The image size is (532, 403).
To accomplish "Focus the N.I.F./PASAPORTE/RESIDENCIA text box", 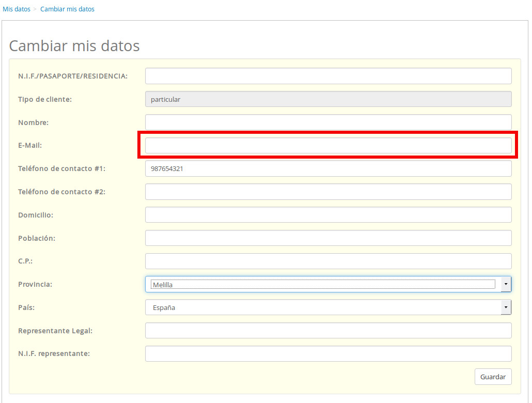I will pos(328,76).
